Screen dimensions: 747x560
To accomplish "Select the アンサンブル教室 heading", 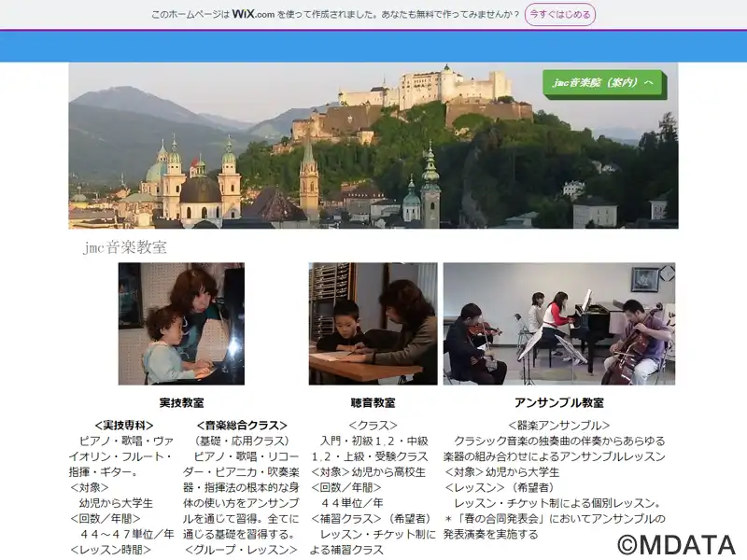I will point(559,403).
